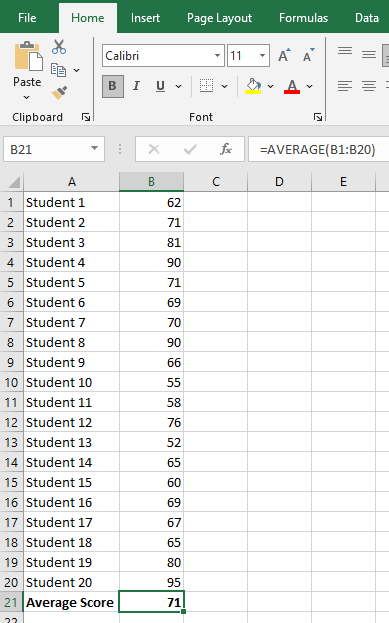Screen dimensions: 389x623
Task: Toggle Bold formatting
Action: coord(112,86)
